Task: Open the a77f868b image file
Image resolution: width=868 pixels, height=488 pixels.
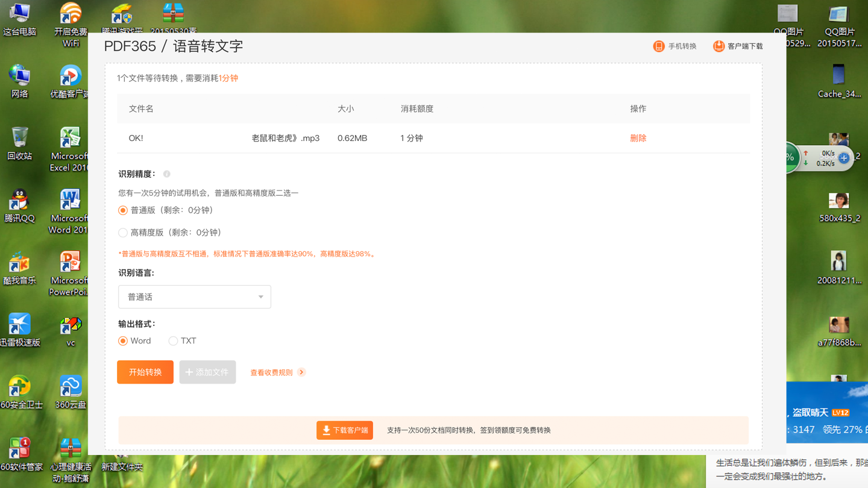Action: (x=839, y=331)
